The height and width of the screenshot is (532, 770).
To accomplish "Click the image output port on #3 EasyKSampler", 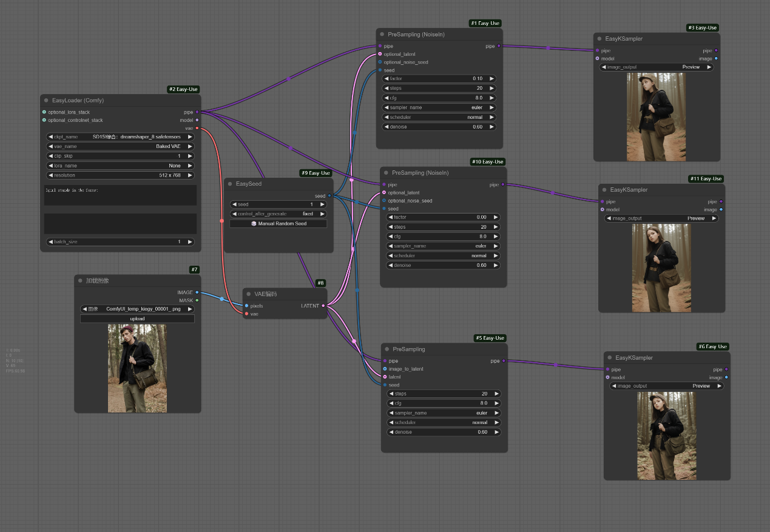I will [716, 59].
